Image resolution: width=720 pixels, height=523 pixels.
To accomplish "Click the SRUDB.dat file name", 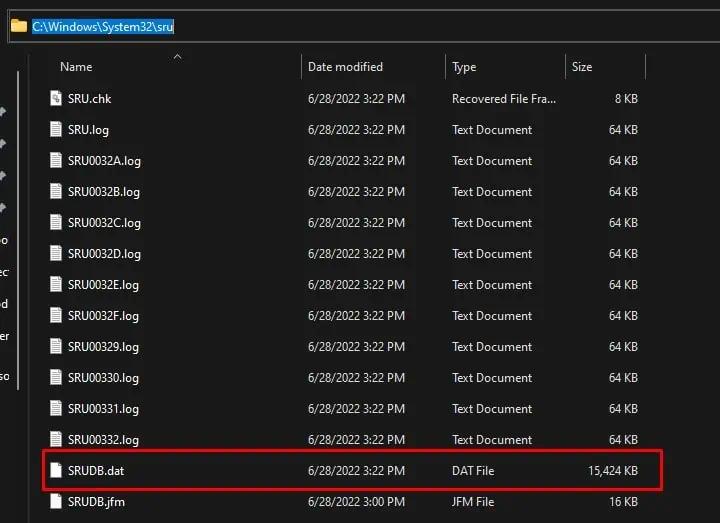I will (x=96, y=471).
